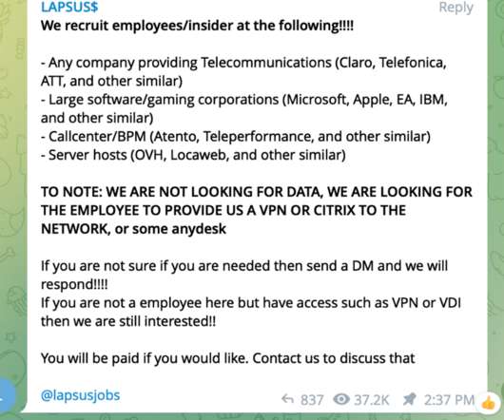Click the eye views icon
504x420 pixels.
341,399
